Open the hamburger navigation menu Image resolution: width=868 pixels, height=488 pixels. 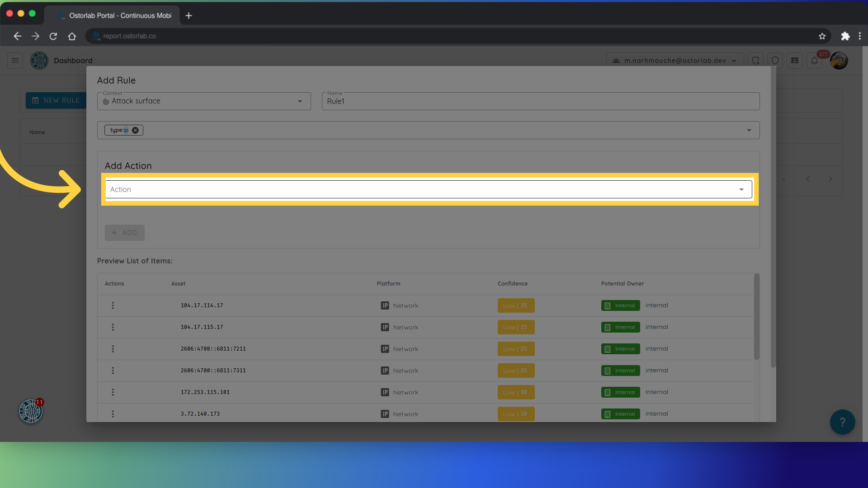coord(15,61)
